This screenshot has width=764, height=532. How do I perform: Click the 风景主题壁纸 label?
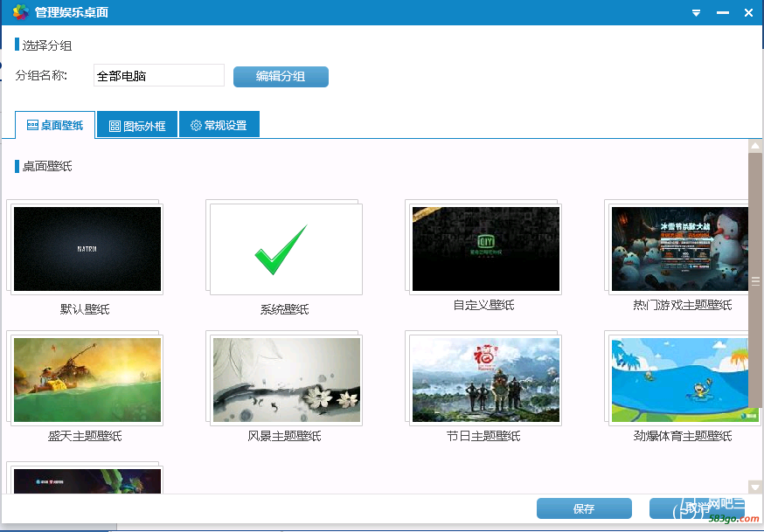[x=285, y=436]
